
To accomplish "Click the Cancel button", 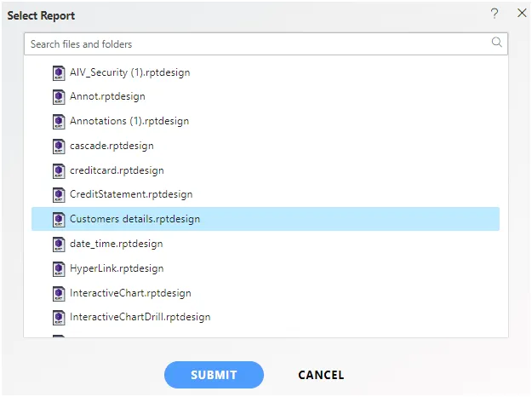I will pyautogui.click(x=321, y=375).
